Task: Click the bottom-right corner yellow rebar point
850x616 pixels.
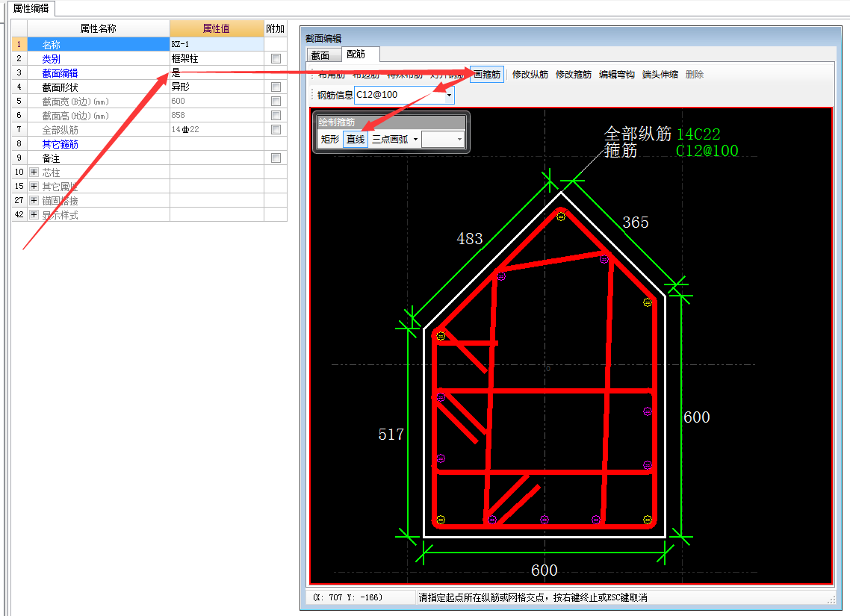Action: click(x=648, y=520)
